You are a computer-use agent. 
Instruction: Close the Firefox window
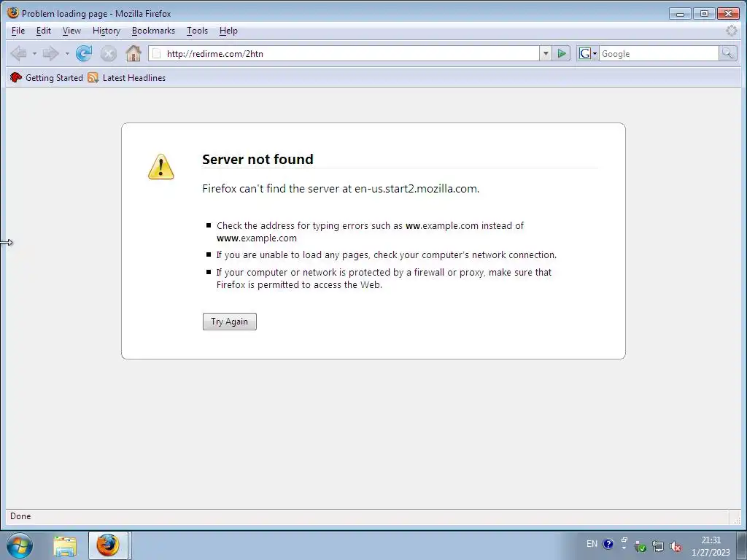[729, 13]
